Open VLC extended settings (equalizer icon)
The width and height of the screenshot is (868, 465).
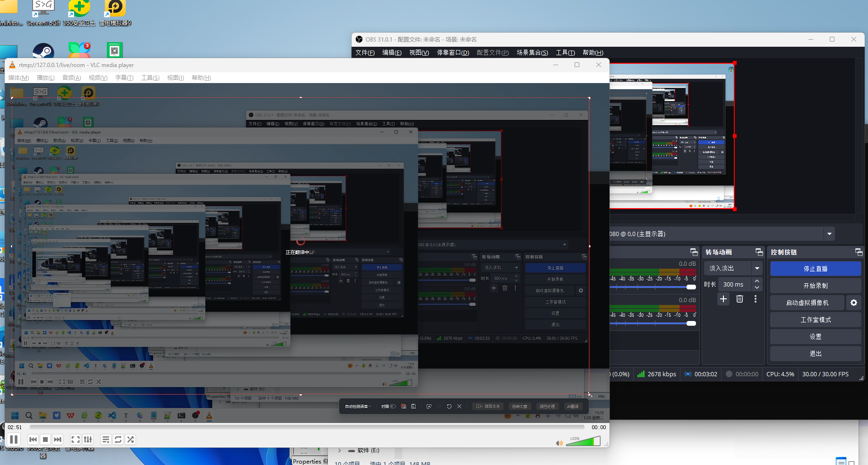click(x=88, y=440)
